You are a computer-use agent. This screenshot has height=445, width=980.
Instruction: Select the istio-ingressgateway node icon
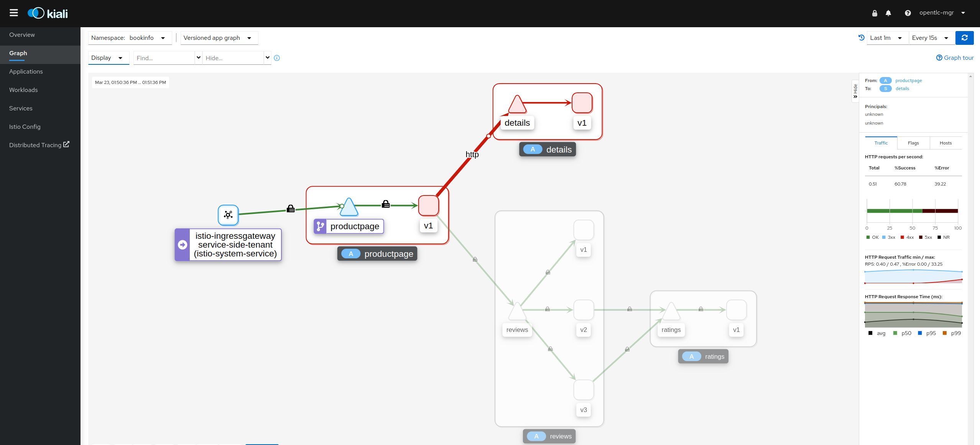coord(228,215)
